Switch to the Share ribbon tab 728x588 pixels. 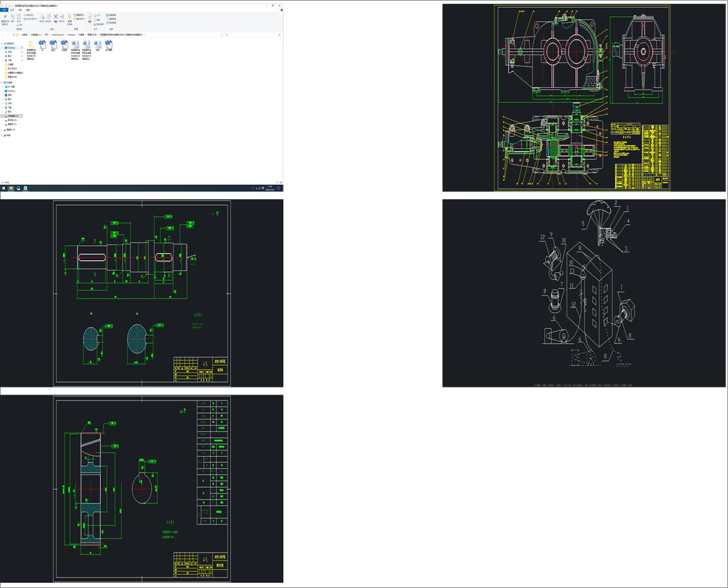click(20, 10)
